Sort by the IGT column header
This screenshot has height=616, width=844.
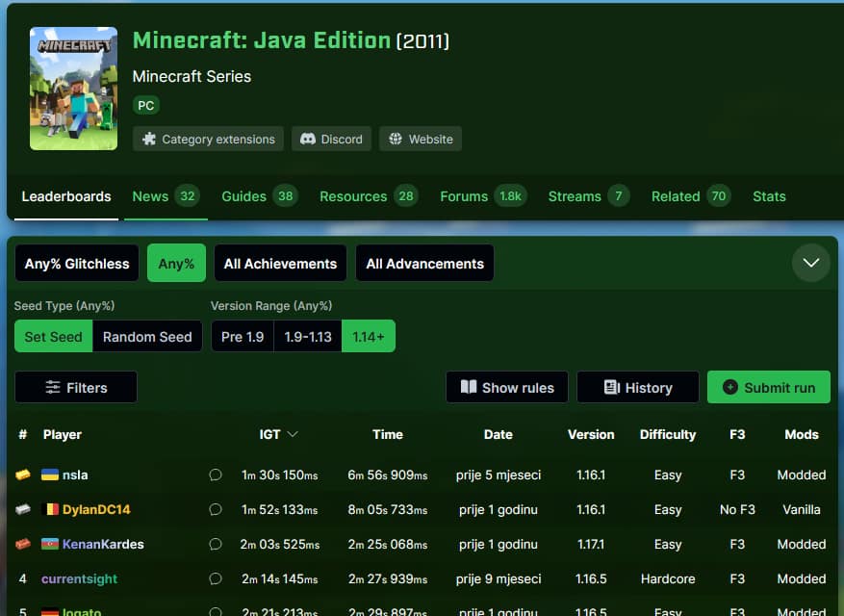[x=278, y=434]
